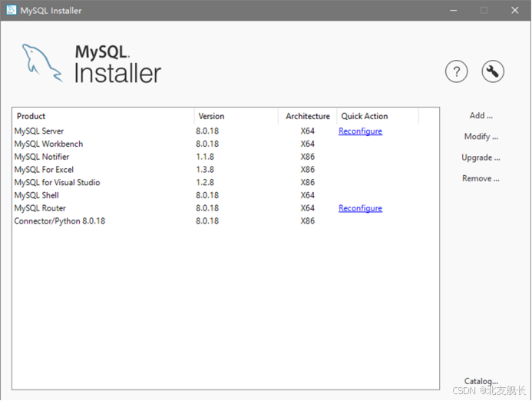Open the help question mark icon
532x401 pixels.
tap(456, 71)
